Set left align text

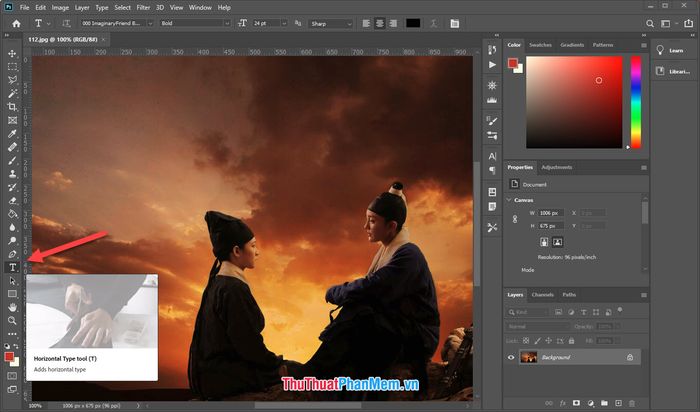coord(366,23)
